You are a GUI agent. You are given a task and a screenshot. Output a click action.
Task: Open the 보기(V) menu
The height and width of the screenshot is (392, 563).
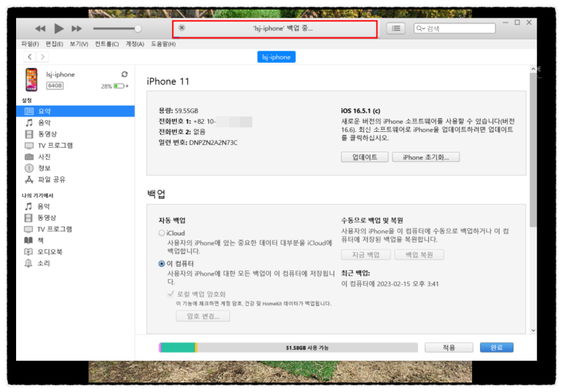pyautogui.click(x=79, y=44)
